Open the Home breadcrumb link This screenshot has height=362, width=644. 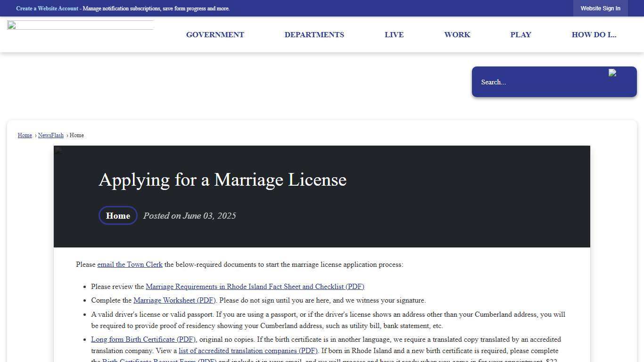(x=25, y=135)
